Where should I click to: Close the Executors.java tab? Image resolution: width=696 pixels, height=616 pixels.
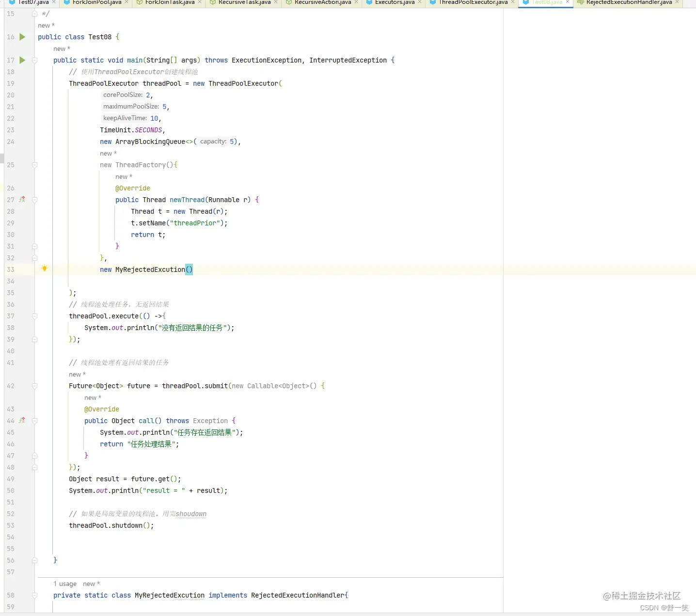(420, 2)
